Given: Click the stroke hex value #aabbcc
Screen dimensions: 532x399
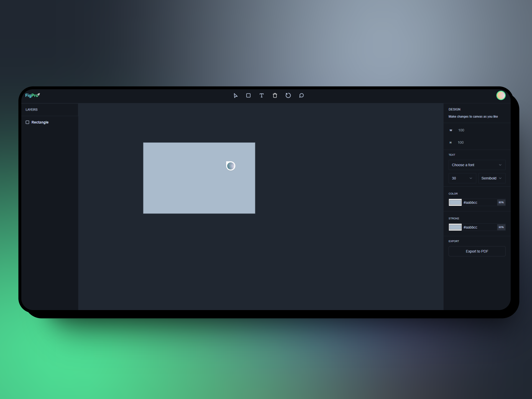Looking at the screenshot, I should [x=470, y=227].
